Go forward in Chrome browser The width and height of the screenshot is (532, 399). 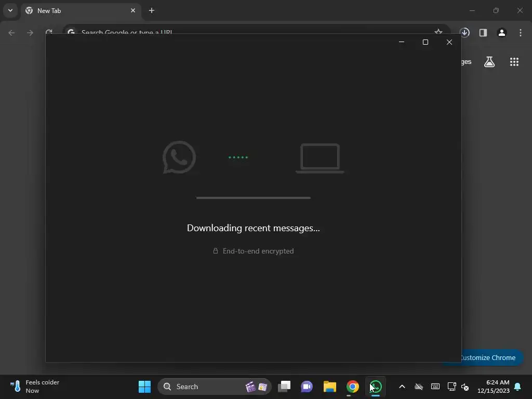click(x=30, y=33)
